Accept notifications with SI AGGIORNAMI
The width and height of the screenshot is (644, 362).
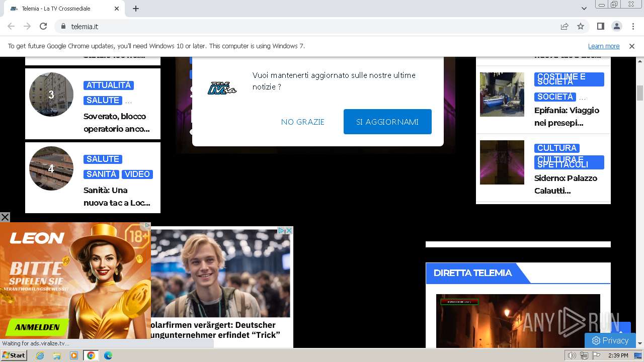tap(387, 122)
